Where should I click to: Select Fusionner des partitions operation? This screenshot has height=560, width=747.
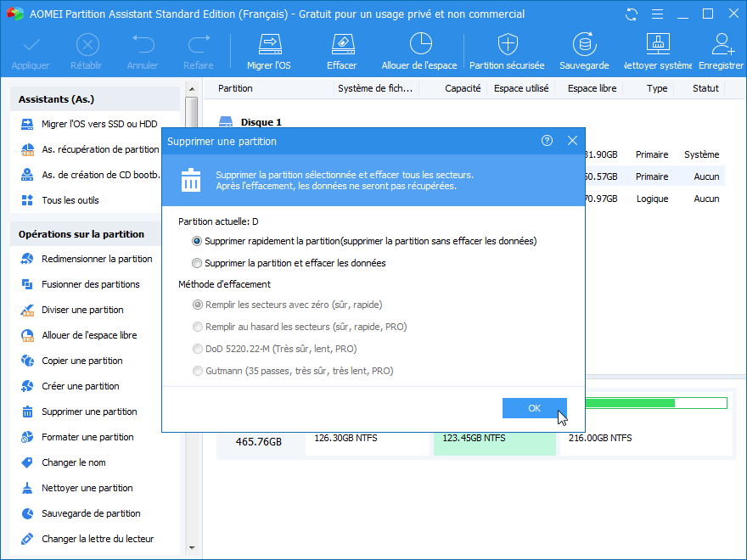[81, 284]
